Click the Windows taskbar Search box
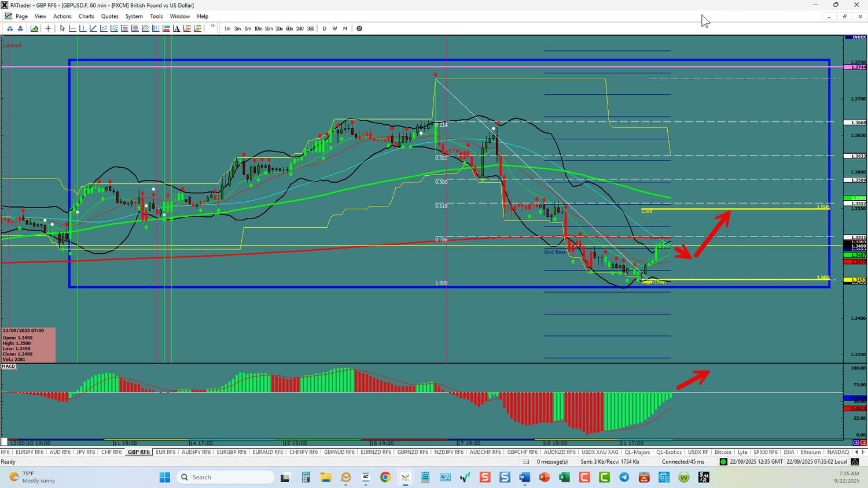The image size is (868, 488). 226,477
